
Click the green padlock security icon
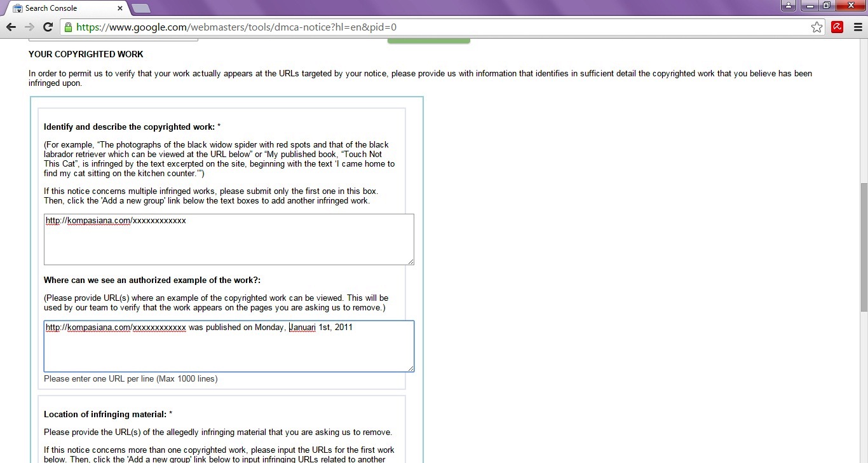click(68, 27)
